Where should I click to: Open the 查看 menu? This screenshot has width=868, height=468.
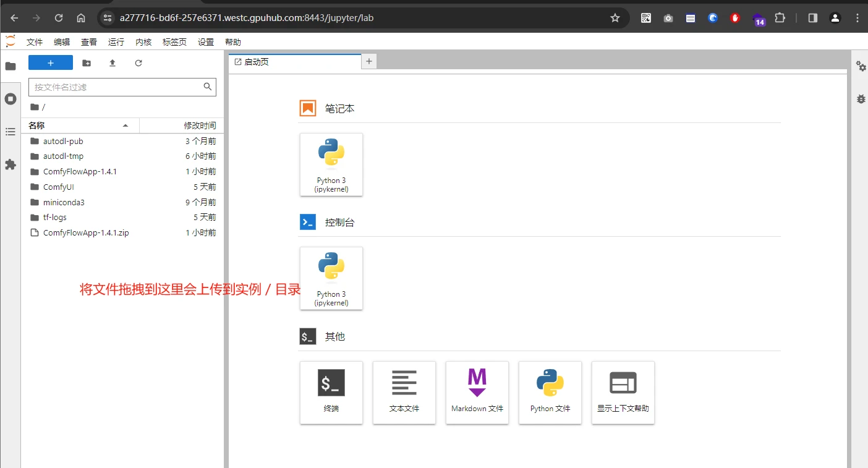point(89,42)
